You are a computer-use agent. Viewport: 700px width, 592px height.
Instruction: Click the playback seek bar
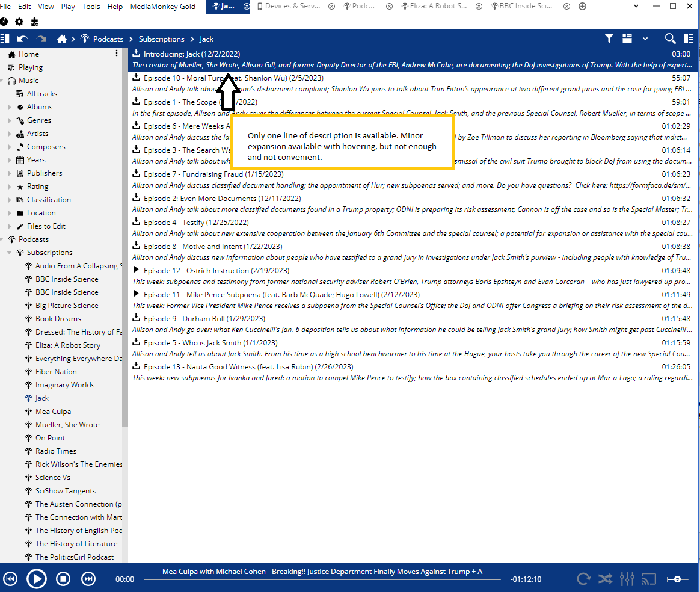pos(322,579)
